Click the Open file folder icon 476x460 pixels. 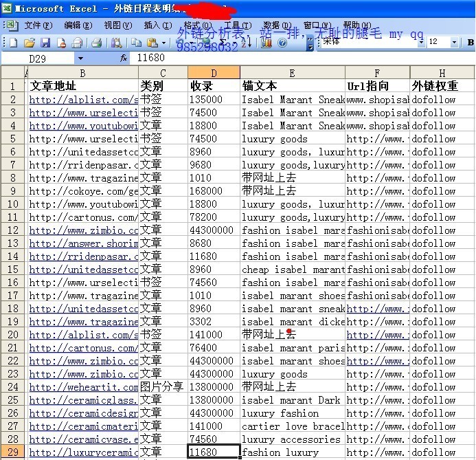click(29, 43)
